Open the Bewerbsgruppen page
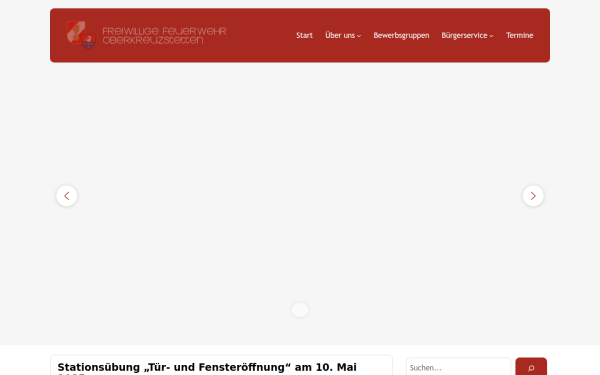This screenshot has width=600, height=375. [x=401, y=35]
